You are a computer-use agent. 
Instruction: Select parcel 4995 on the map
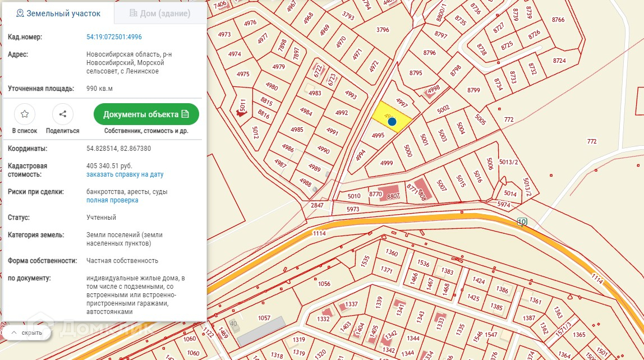[x=378, y=135]
